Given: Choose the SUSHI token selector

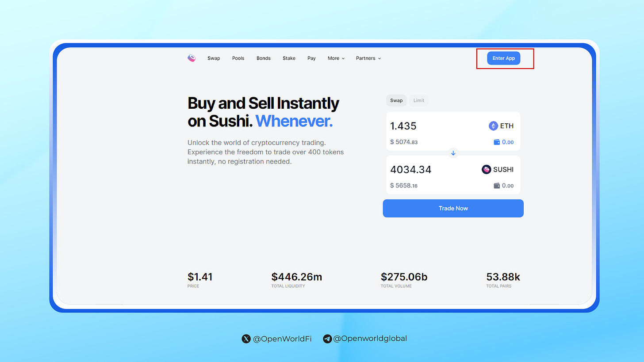Looking at the screenshot, I should pyautogui.click(x=498, y=169).
